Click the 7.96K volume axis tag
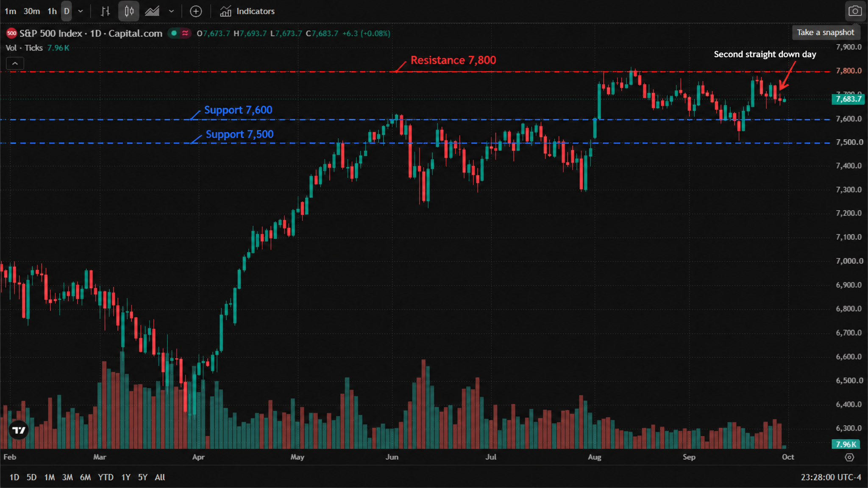Image resolution: width=868 pixels, height=488 pixels. coord(846,444)
